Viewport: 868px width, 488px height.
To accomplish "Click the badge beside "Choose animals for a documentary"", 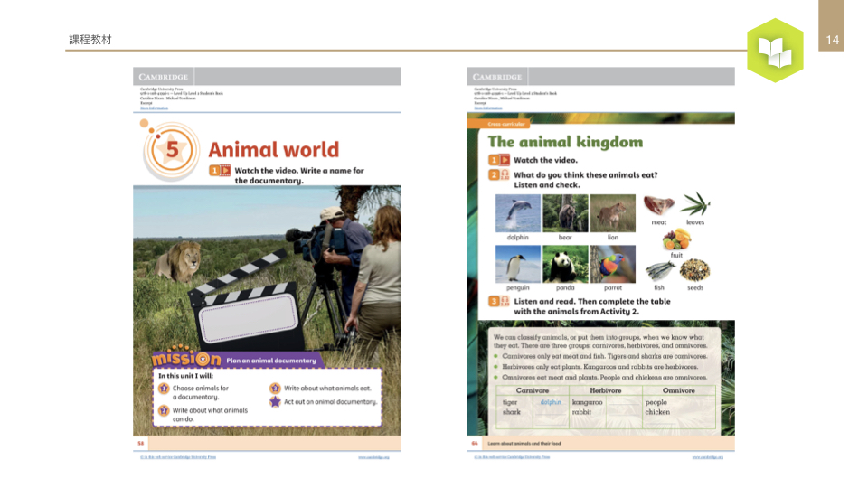I will click(x=164, y=389).
